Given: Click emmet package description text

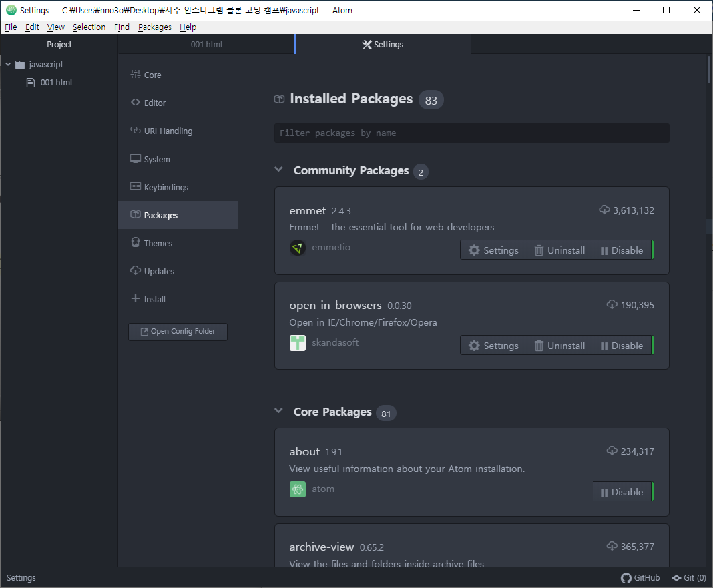Looking at the screenshot, I should (391, 227).
